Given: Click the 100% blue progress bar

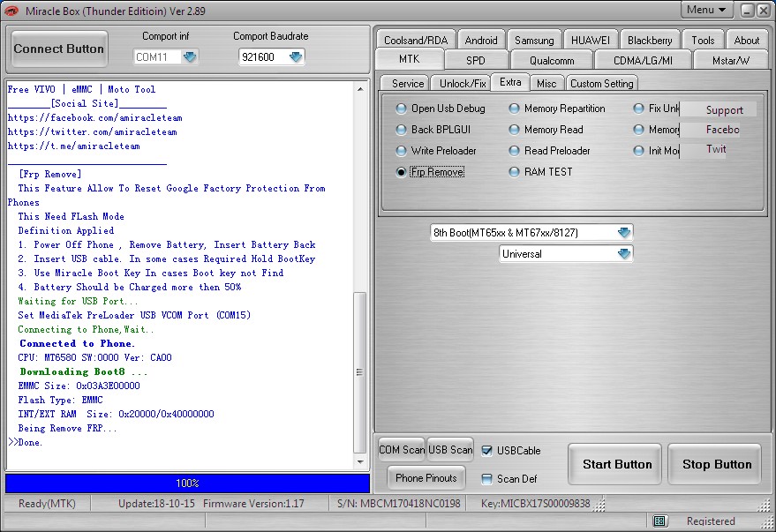Looking at the screenshot, I should 187,483.
